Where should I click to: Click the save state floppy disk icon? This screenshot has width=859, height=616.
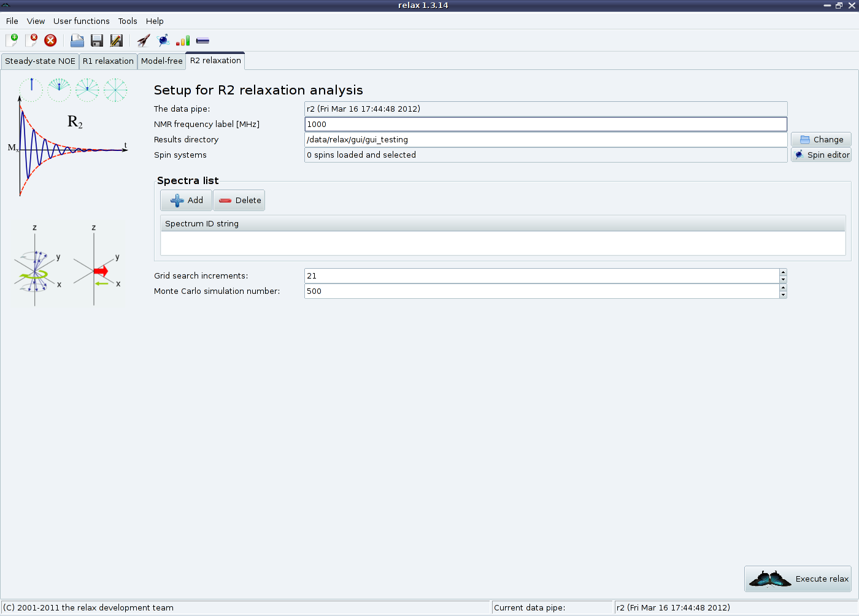click(x=97, y=40)
